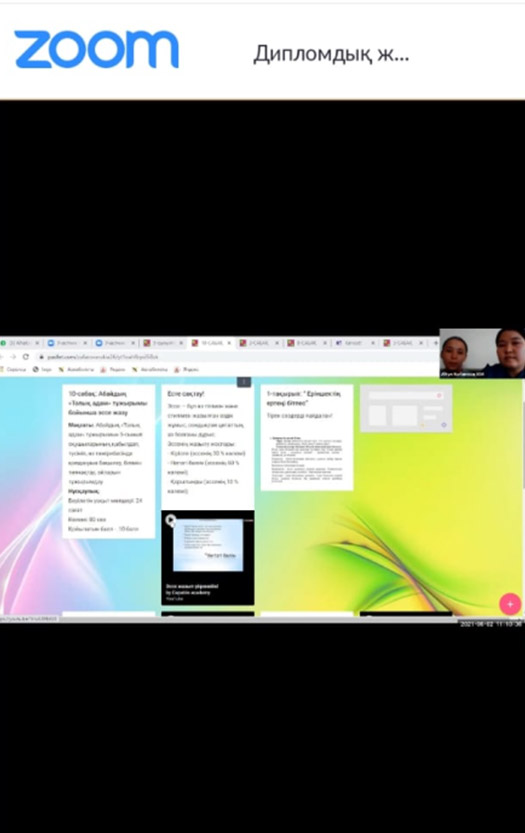This screenshot has height=833, width=525.
Task: Click the Zoom logo
Action: [x=96, y=49]
